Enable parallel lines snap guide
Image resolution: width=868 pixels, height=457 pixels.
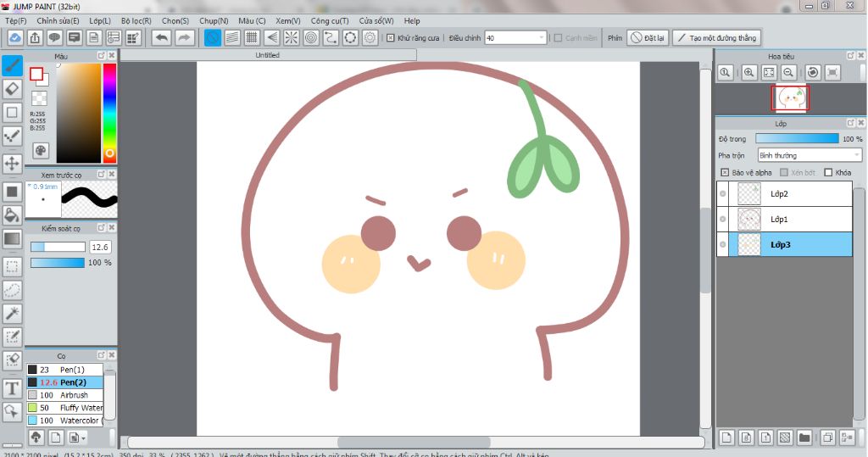232,37
